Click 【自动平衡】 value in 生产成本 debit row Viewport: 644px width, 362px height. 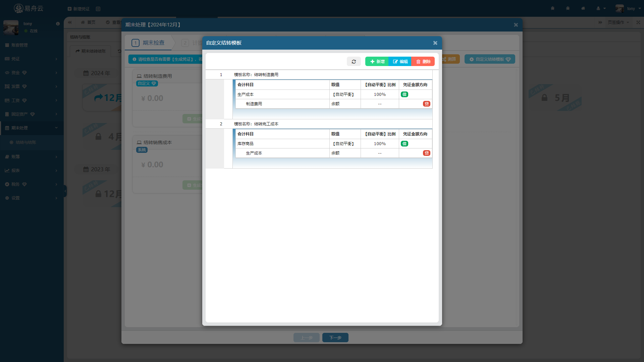(343, 95)
